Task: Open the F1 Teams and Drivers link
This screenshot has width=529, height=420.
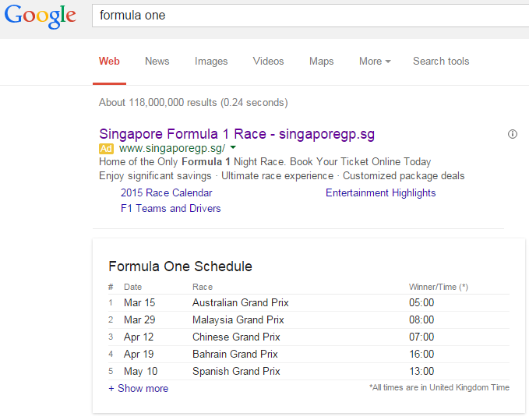Action: point(171,208)
